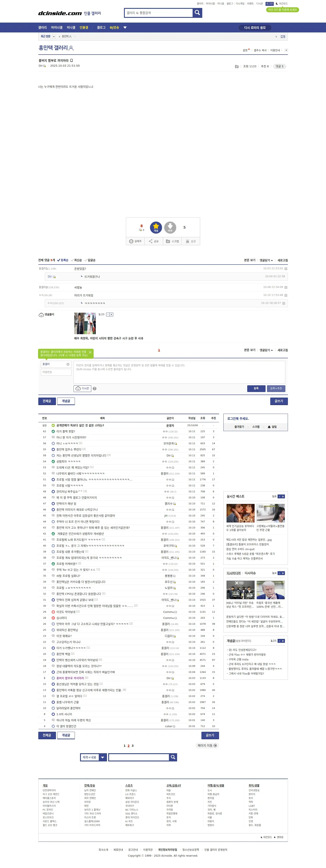Open the 갤러리 tab in the blue nav bar

42,28
